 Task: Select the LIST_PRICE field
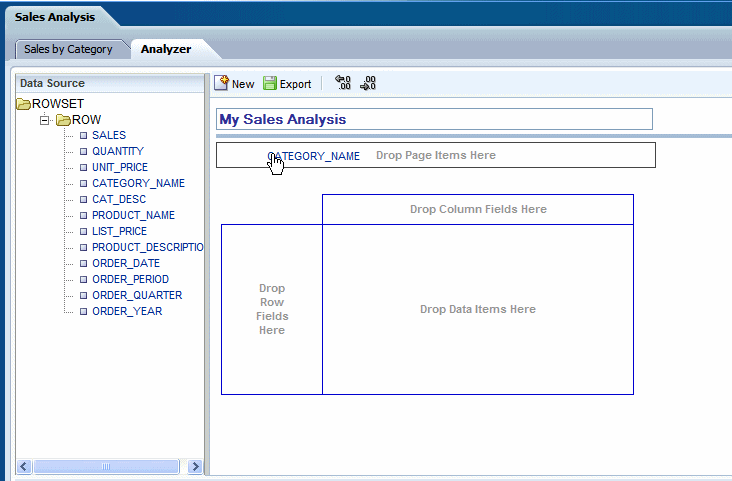coord(119,231)
